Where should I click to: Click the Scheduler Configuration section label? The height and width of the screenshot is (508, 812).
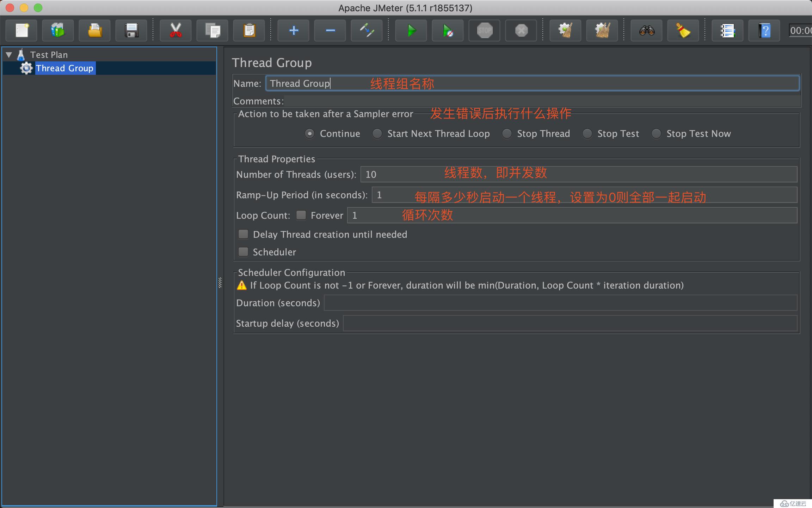click(x=291, y=272)
